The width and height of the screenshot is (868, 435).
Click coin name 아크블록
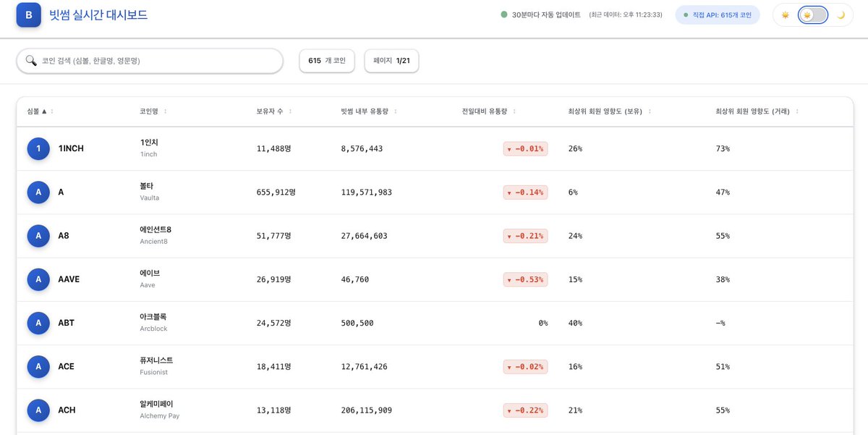(153, 316)
